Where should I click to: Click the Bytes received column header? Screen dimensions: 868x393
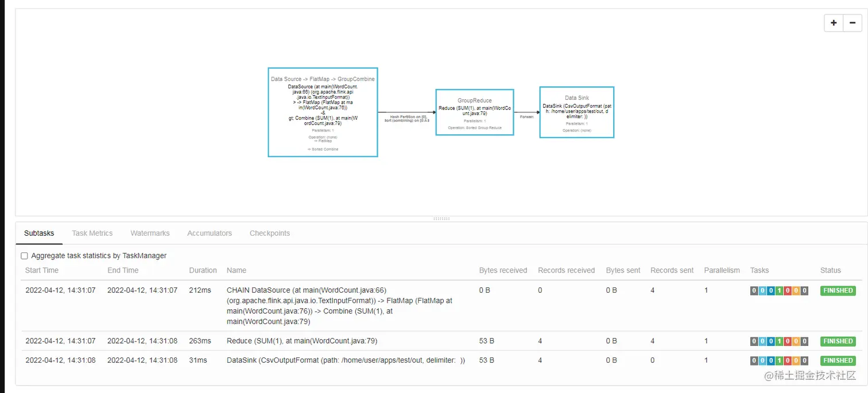[503, 270]
